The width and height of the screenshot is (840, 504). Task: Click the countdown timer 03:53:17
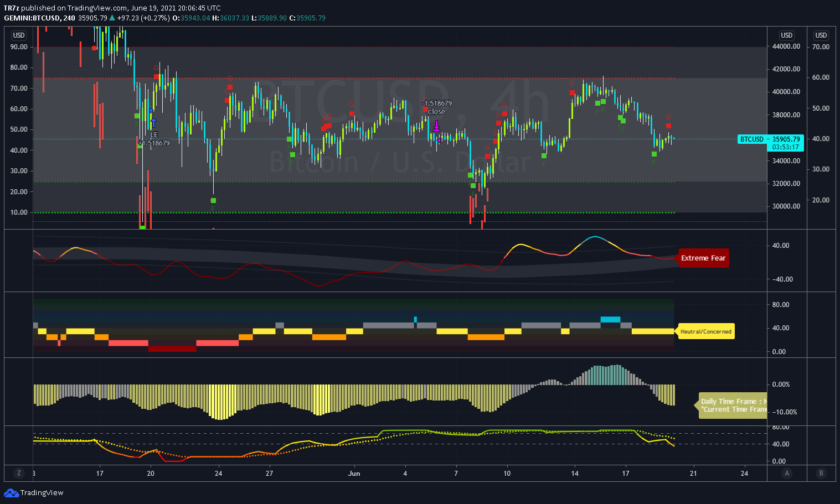tap(786, 147)
